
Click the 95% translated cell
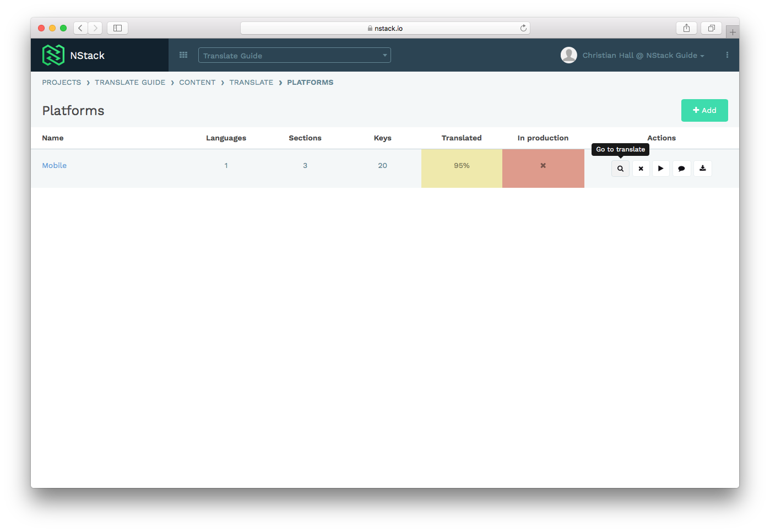(x=462, y=169)
